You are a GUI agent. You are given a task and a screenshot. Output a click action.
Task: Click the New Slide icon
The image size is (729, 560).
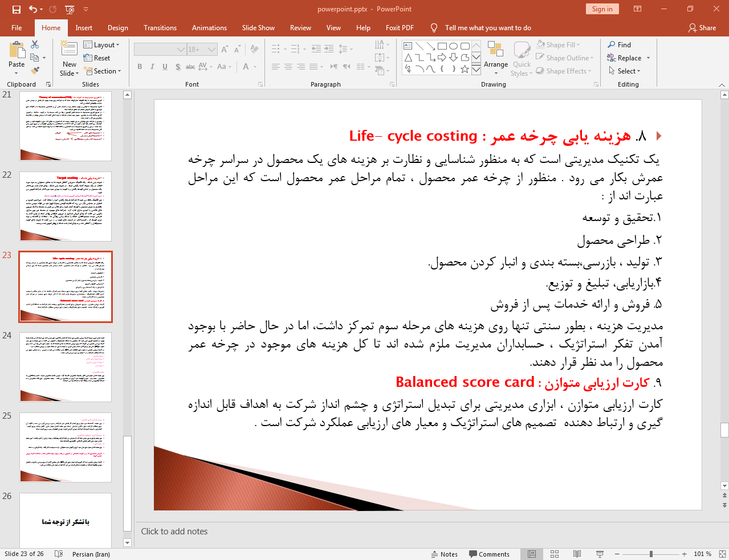(70, 49)
